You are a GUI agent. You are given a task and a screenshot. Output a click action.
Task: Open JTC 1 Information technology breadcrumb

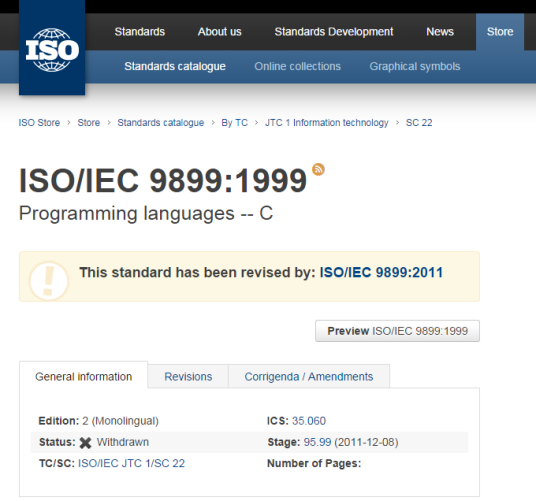coord(326,123)
